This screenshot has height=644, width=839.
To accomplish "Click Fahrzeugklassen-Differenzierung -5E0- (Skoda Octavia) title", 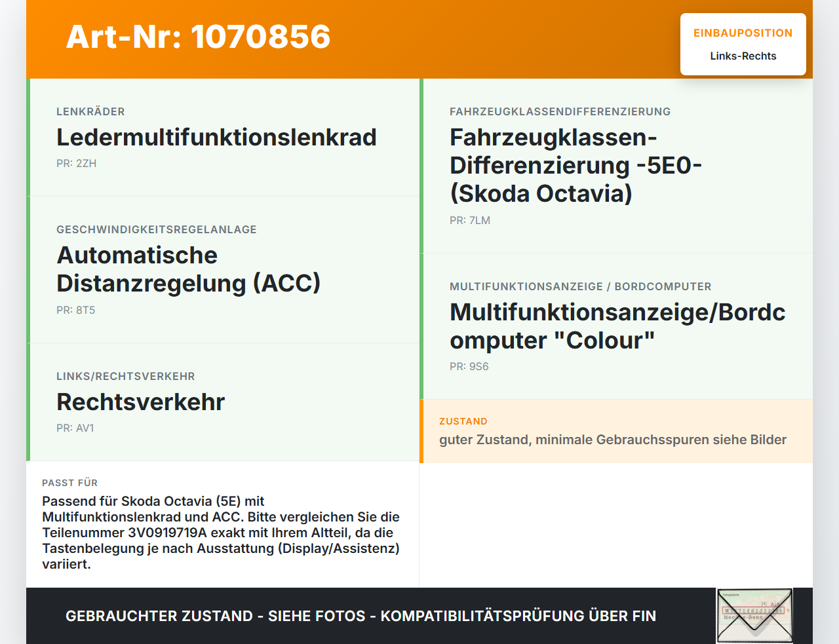I will click(x=576, y=166).
